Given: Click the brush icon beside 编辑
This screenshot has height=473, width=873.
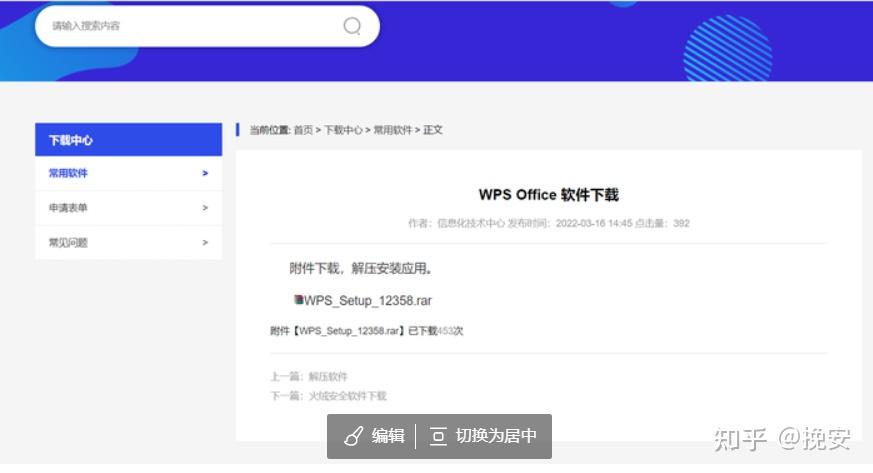Looking at the screenshot, I should pyautogui.click(x=354, y=436).
